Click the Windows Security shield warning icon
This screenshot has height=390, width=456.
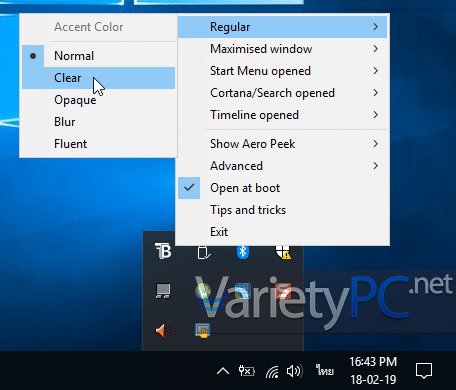283,252
